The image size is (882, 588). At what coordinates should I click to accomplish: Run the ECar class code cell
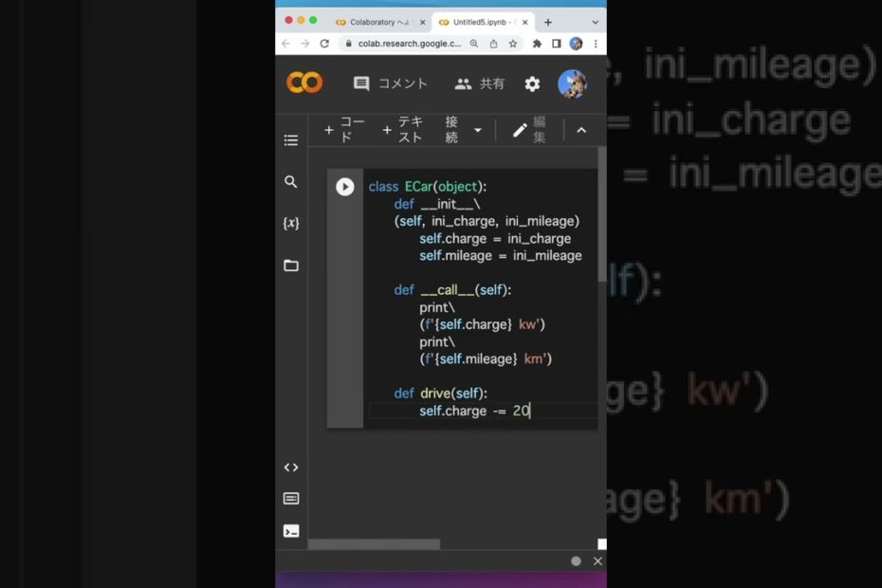(344, 187)
